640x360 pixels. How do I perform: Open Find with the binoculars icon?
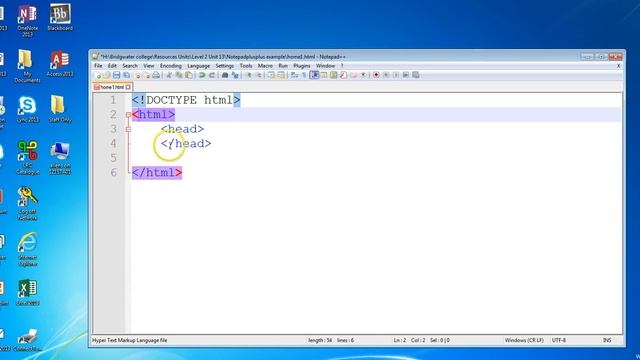224,75
